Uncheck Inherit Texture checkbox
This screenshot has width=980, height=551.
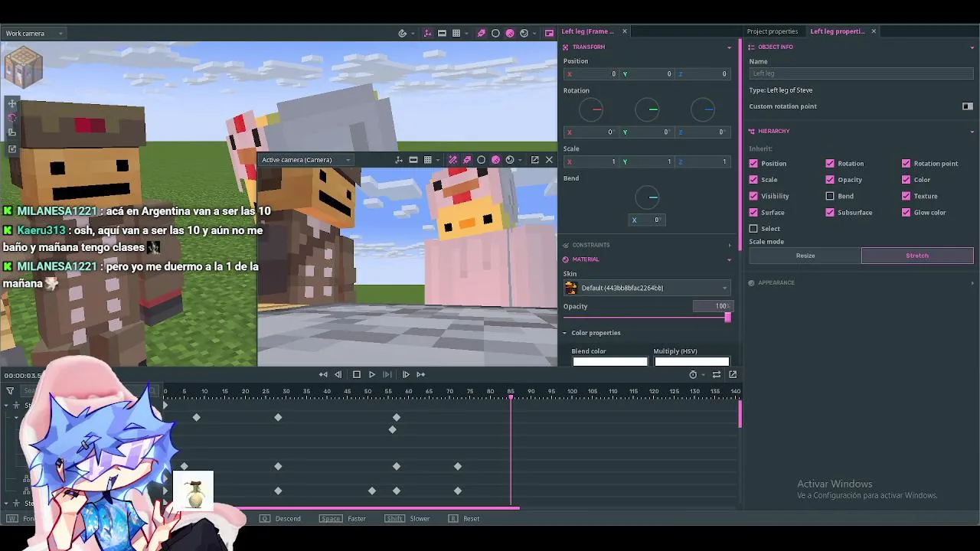point(906,196)
